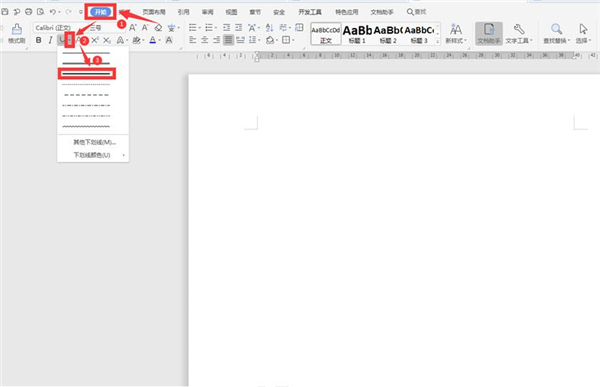Toggle italic formatting
This screenshot has height=387, width=600.
pos(50,40)
